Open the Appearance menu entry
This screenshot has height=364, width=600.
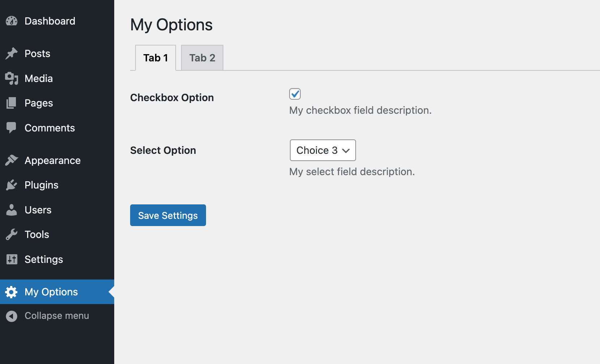[x=52, y=160]
